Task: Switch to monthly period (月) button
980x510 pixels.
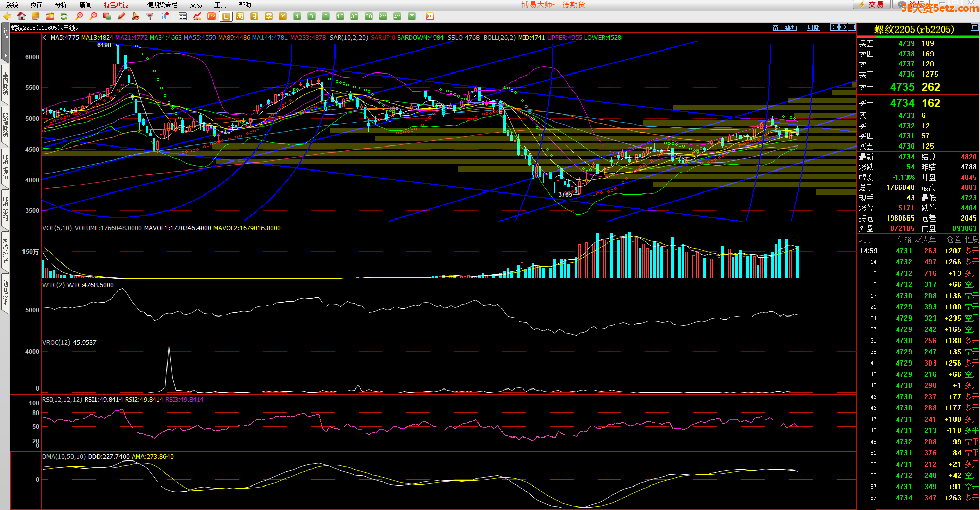Action: [254, 16]
